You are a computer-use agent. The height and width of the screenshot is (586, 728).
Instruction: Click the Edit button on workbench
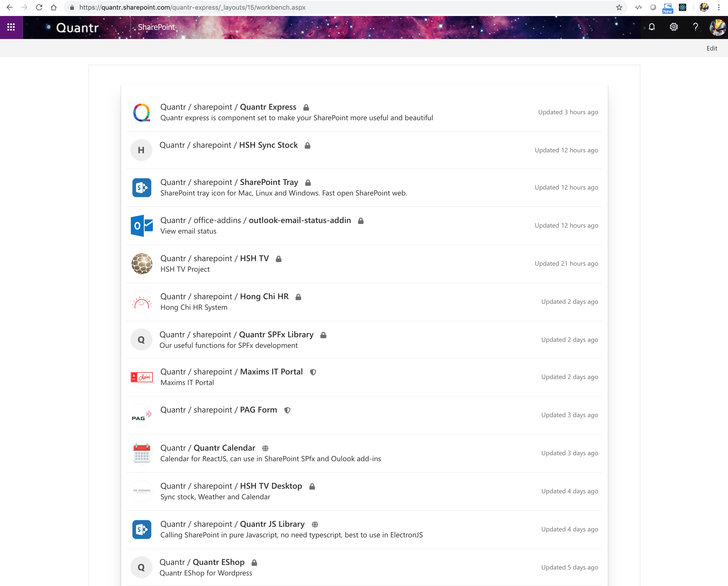point(712,48)
